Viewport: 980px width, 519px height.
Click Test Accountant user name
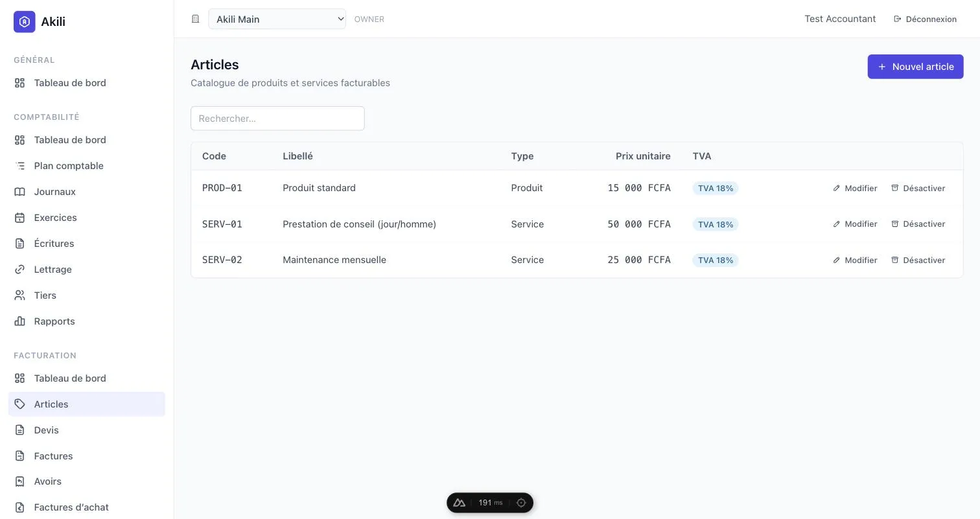coord(840,19)
